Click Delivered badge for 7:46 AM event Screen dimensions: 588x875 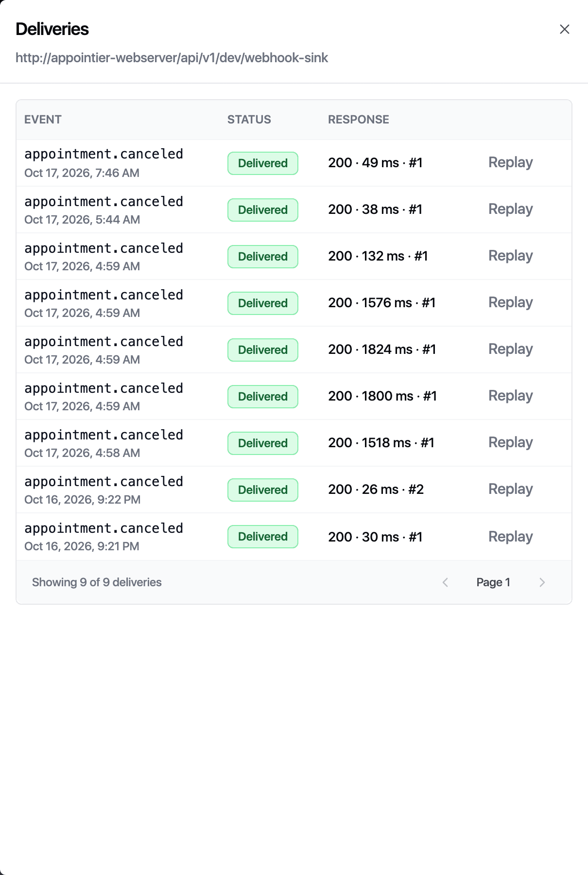point(263,163)
